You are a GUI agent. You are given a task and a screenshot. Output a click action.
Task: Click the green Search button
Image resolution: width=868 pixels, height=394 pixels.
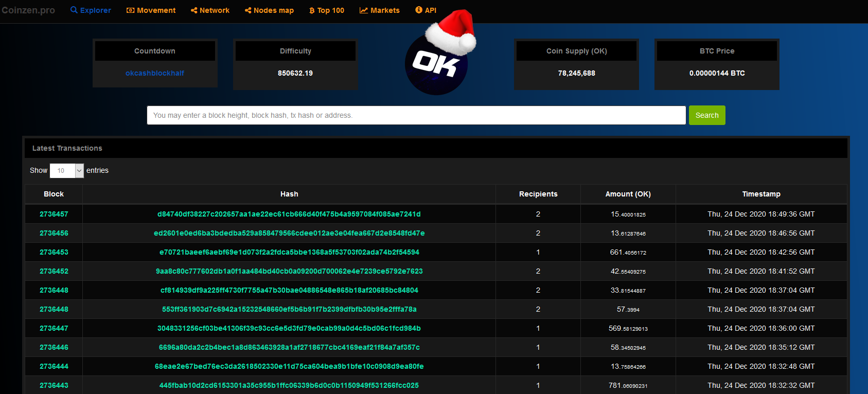(x=707, y=115)
